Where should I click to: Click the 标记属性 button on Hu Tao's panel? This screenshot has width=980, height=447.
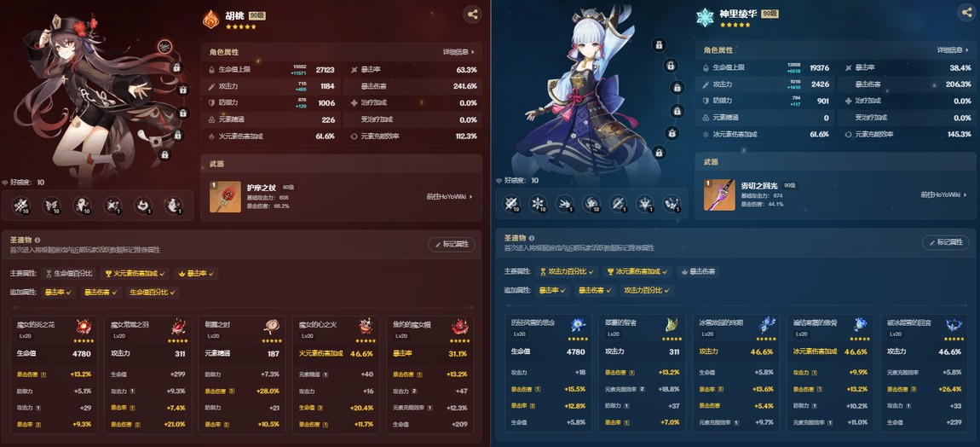(452, 245)
